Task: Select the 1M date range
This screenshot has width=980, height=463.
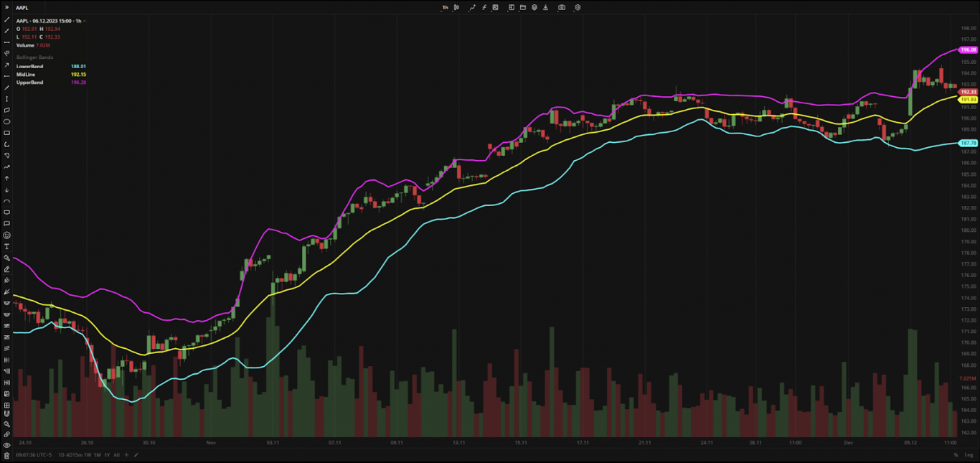Action: point(97,455)
